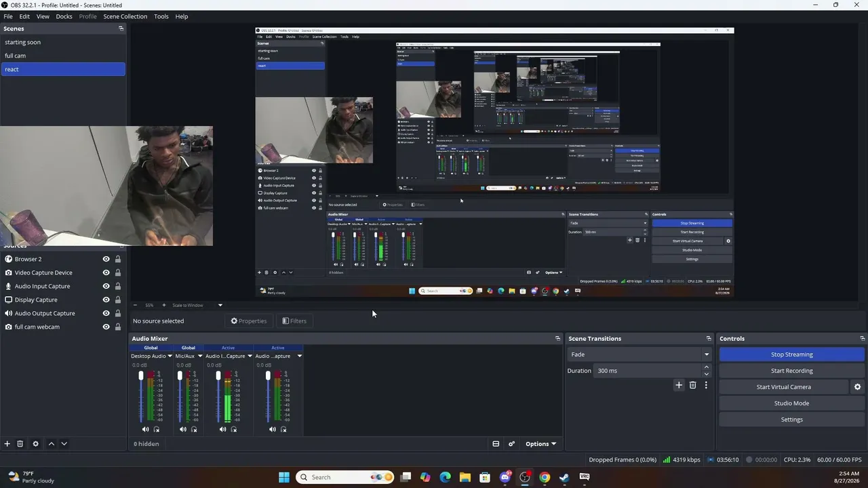Mute Audio Input Capture speaker icon
The height and width of the screenshot is (488, 868).
(x=222, y=429)
